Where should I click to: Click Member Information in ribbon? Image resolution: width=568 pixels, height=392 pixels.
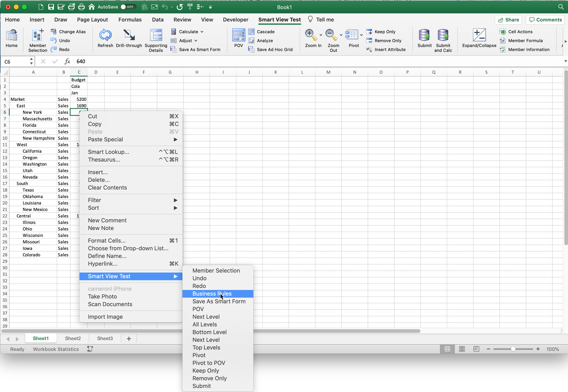coord(524,49)
